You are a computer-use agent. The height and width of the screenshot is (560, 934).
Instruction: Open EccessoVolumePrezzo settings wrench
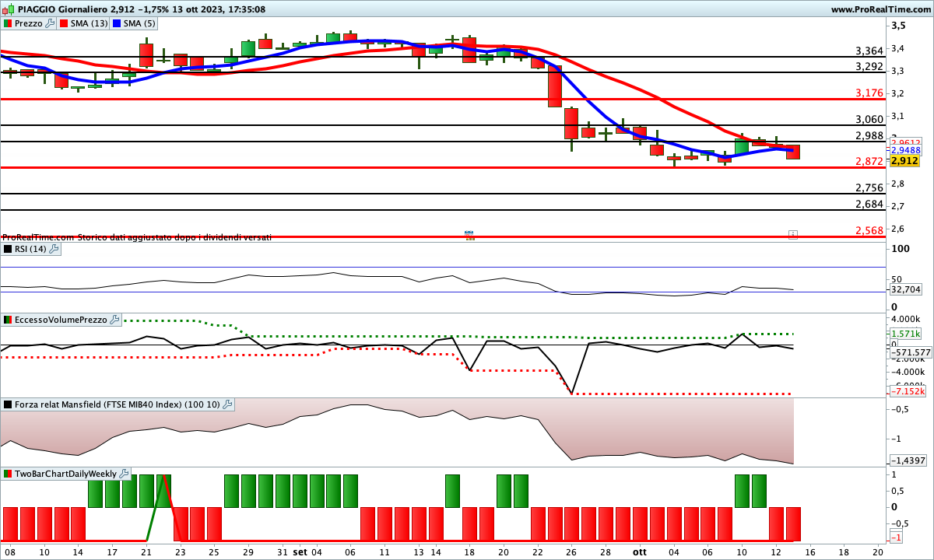(x=115, y=320)
